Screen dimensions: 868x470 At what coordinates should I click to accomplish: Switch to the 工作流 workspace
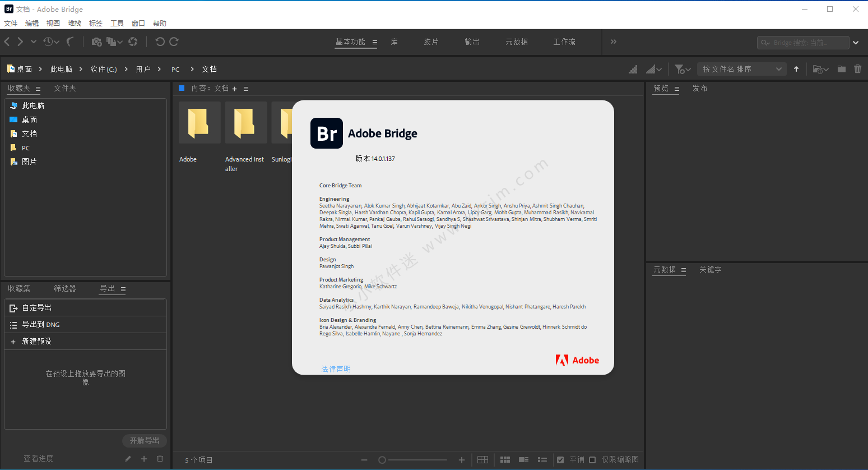tap(564, 42)
